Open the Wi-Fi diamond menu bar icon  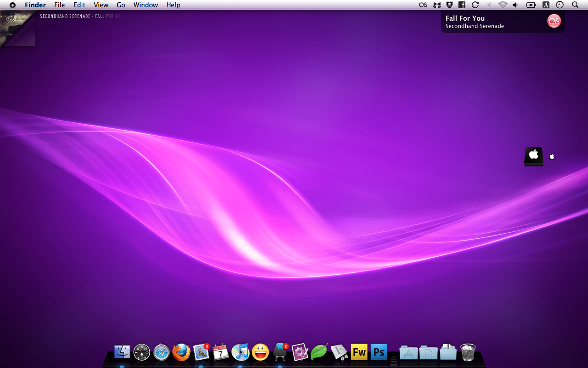(x=503, y=5)
